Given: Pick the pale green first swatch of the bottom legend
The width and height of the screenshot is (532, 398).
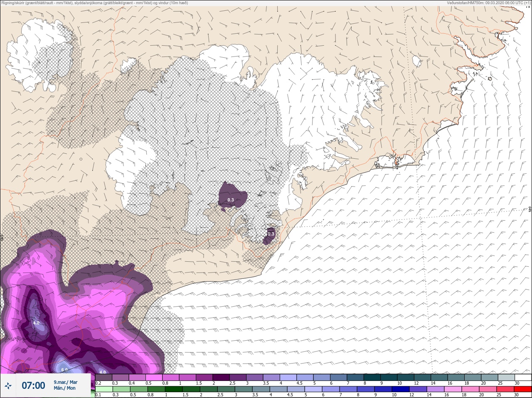Looking at the screenshot, I should click(104, 389).
